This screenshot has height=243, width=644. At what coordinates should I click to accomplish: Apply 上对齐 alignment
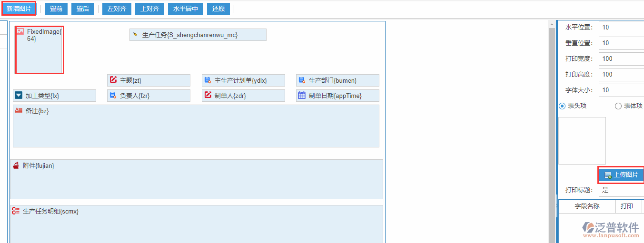click(x=150, y=9)
